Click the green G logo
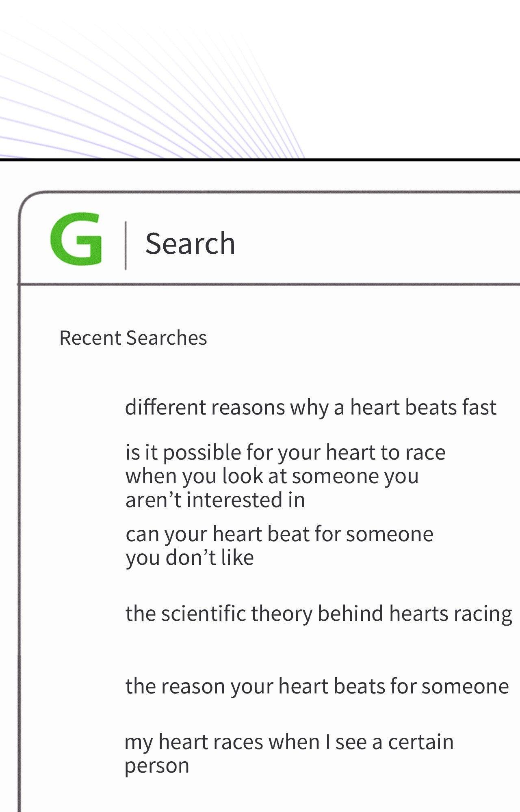This screenshot has height=812, width=520. [x=76, y=238]
